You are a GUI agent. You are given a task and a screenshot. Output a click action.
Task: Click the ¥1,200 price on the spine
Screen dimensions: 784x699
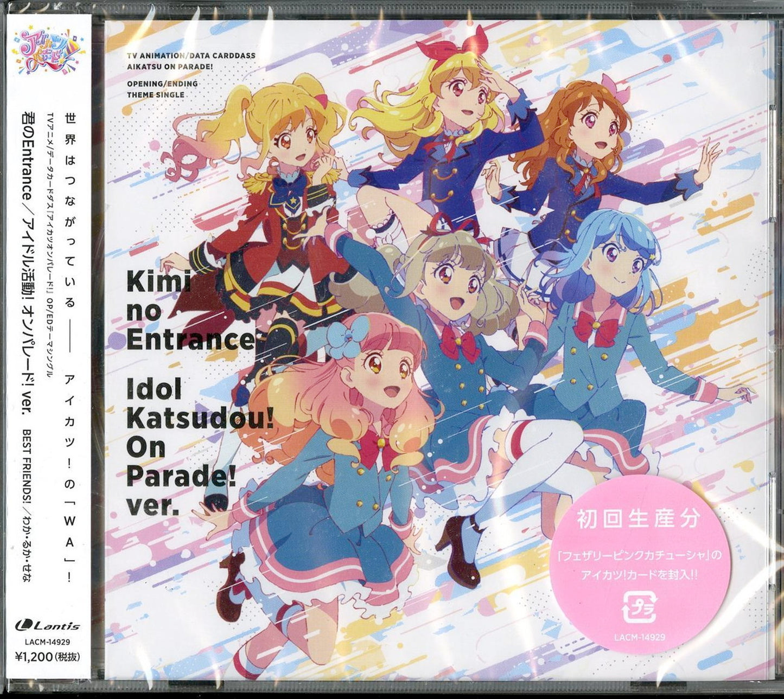[48, 656]
